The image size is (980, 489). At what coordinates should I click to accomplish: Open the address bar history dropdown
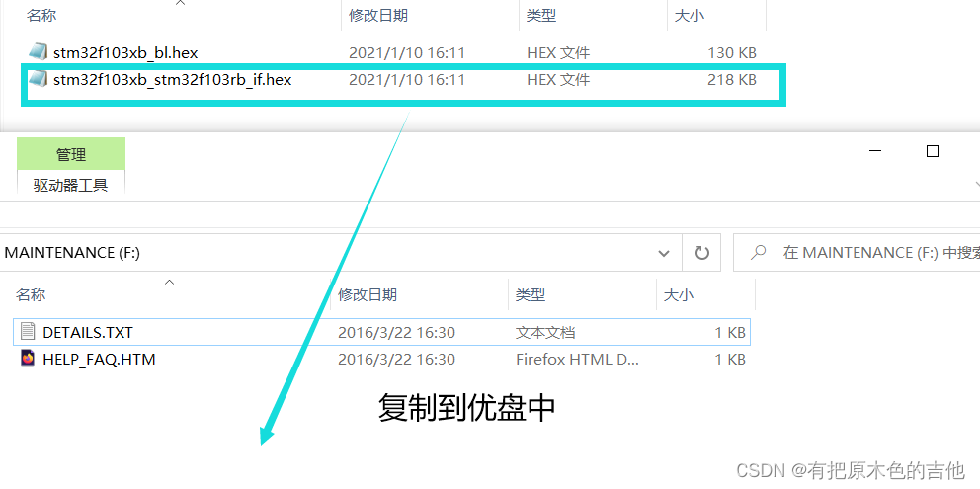coord(664,253)
